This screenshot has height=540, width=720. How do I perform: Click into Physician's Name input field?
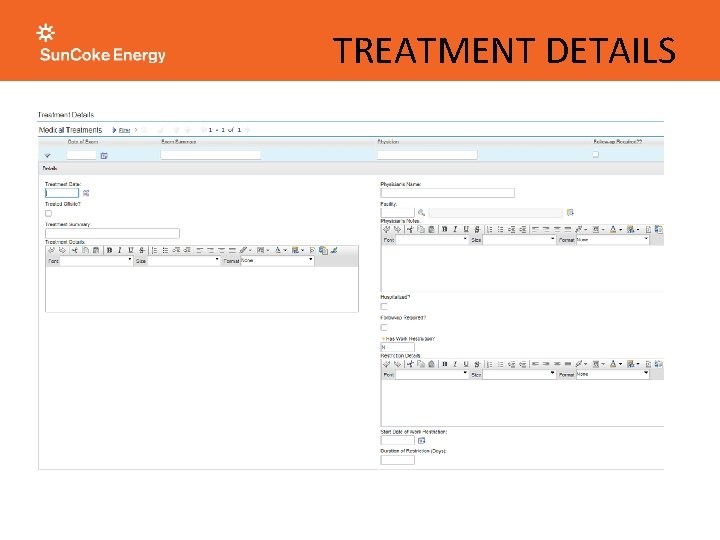click(448, 193)
